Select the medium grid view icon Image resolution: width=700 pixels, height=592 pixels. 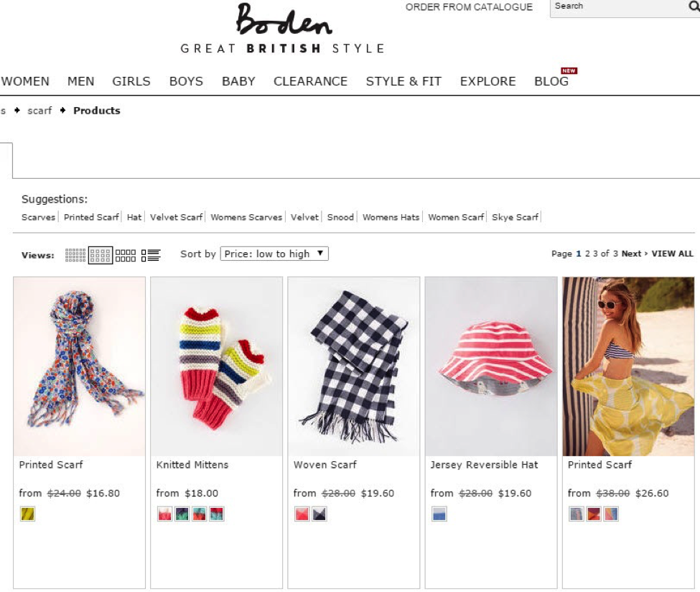coord(101,255)
